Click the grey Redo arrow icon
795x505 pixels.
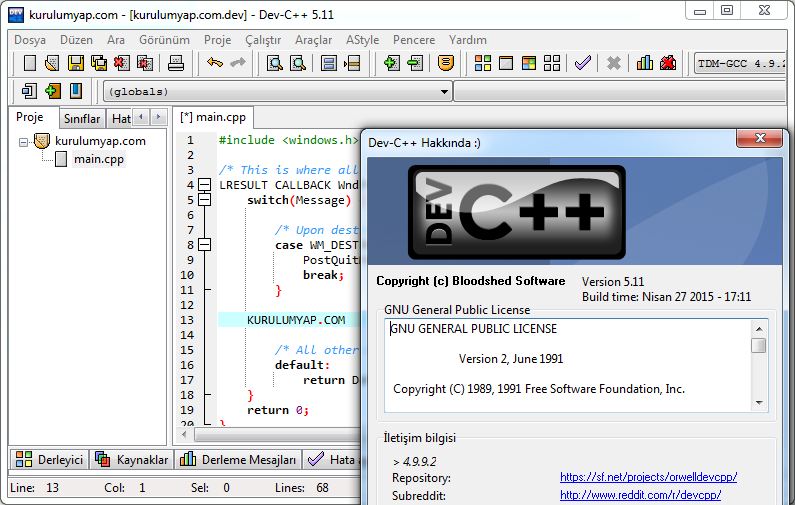coord(238,63)
